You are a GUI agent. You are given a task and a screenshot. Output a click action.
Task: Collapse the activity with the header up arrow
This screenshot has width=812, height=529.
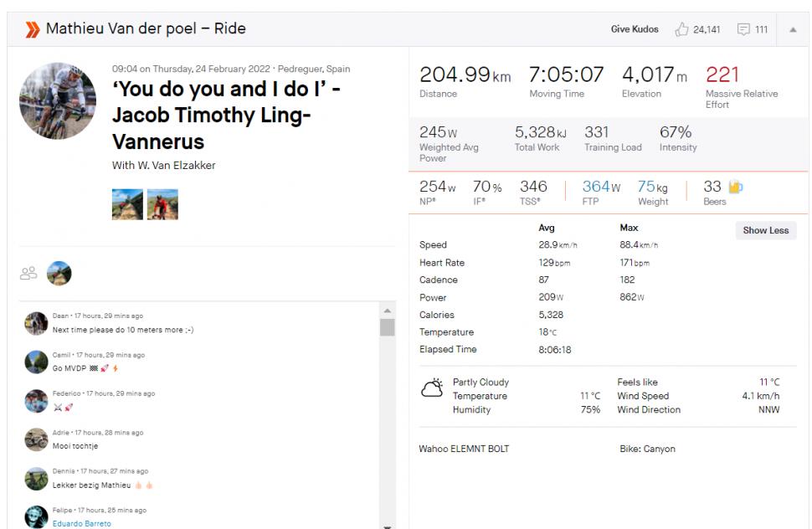tap(793, 29)
